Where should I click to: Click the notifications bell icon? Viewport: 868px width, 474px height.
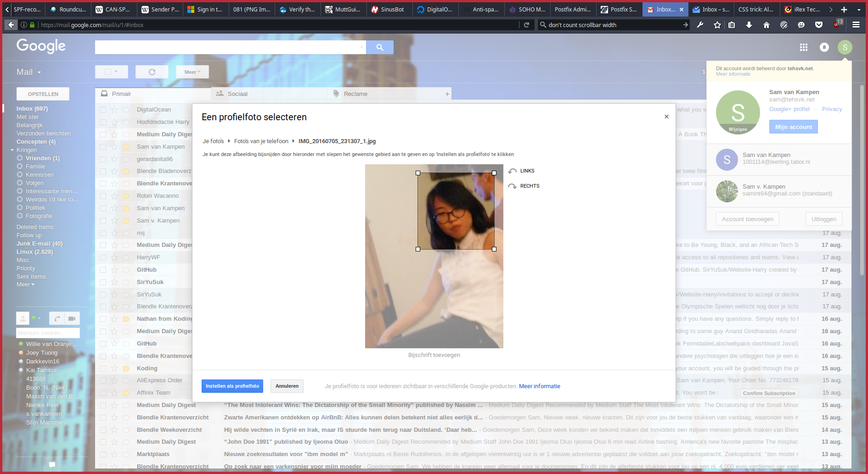click(x=824, y=47)
